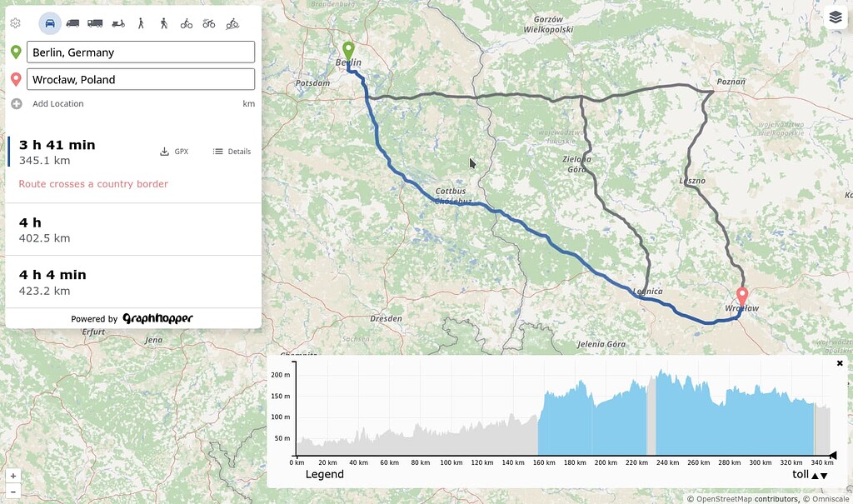Image resolution: width=853 pixels, height=504 pixels.
Task: Collapse the elevation profile panel
Action: point(840,363)
